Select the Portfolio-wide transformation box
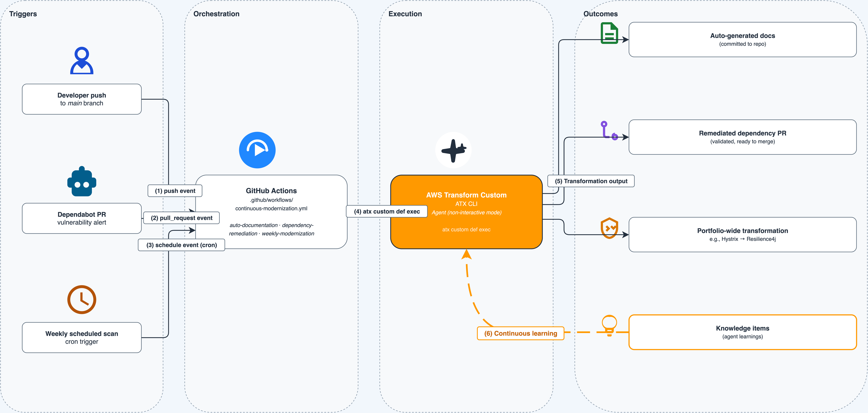This screenshot has width=868, height=413. pos(742,234)
